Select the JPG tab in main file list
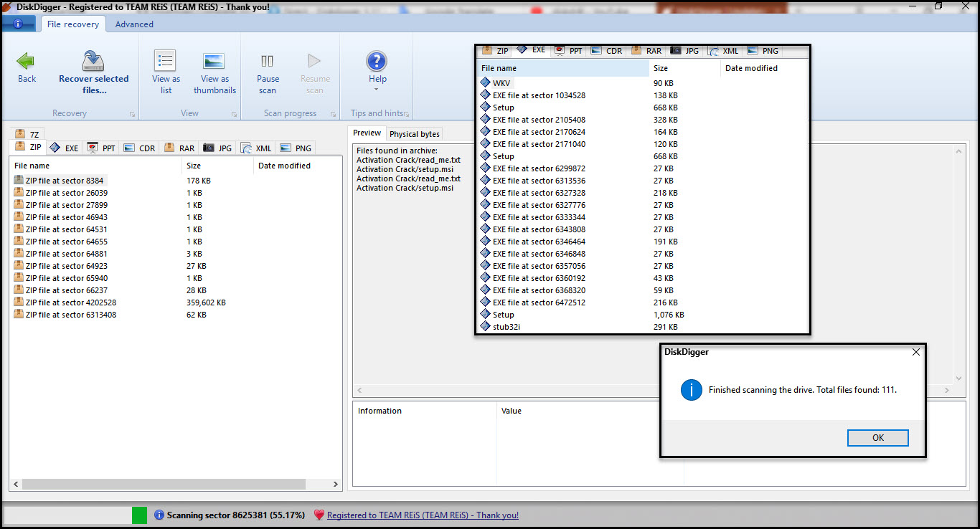The image size is (980, 529). click(x=218, y=148)
